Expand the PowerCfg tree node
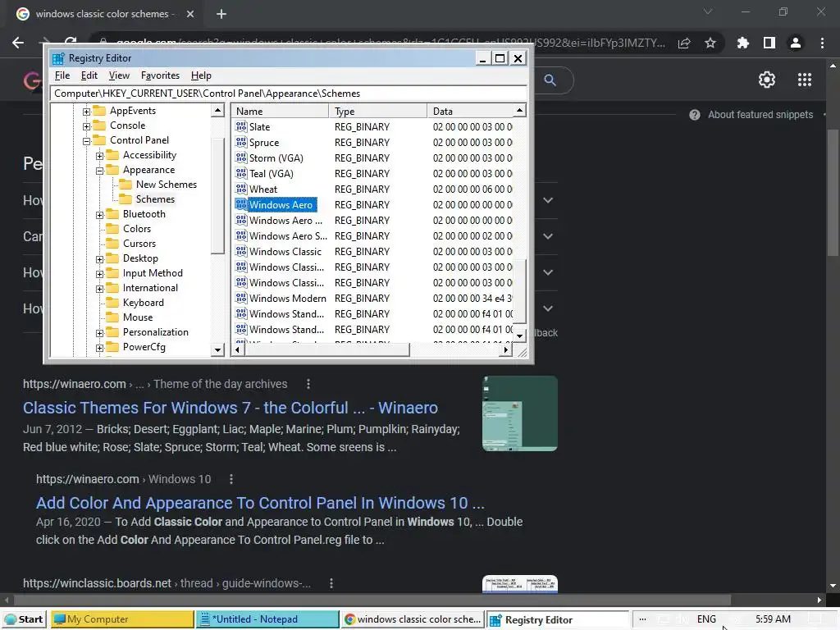 click(99, 348)
